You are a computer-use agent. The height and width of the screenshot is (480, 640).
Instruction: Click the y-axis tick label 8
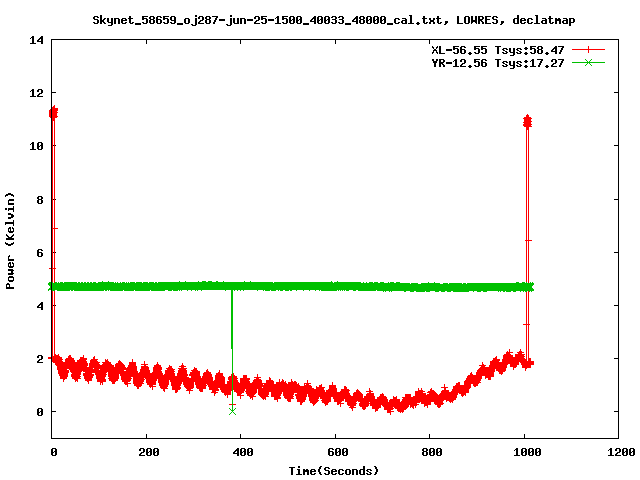coord(40,200)
